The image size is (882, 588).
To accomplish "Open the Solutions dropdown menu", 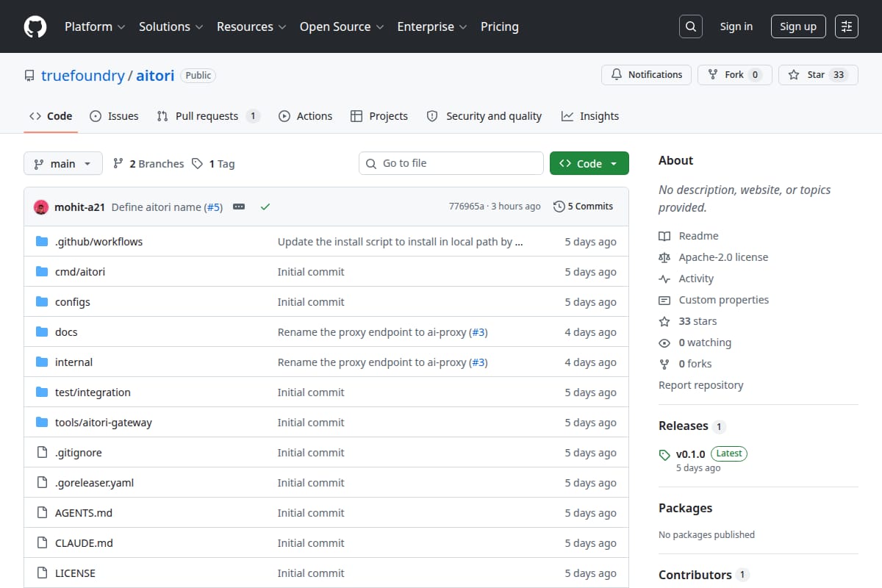I will tap(171, 26).
